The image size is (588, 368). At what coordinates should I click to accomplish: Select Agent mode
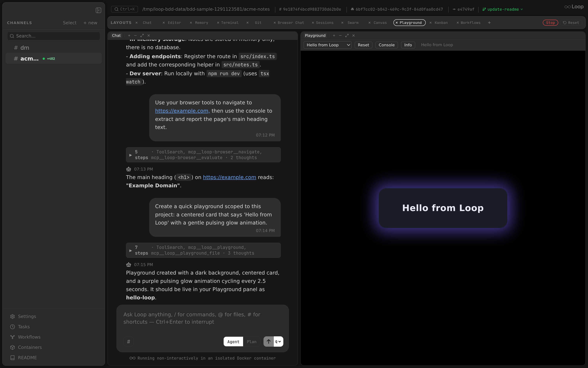(x=233, y=342)
